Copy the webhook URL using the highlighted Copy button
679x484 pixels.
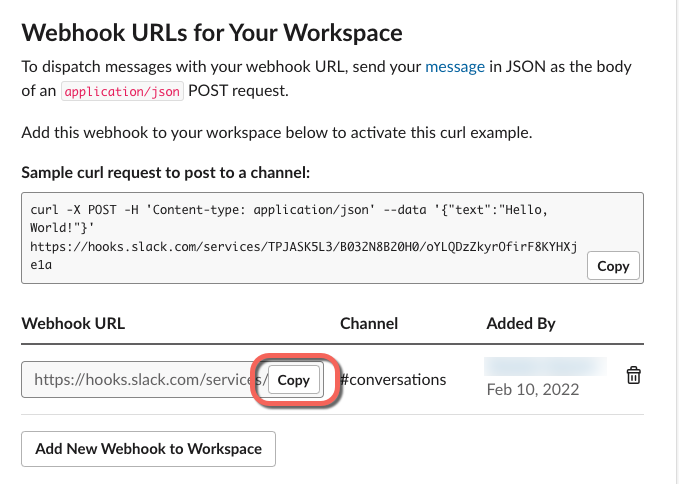(293, 380)
